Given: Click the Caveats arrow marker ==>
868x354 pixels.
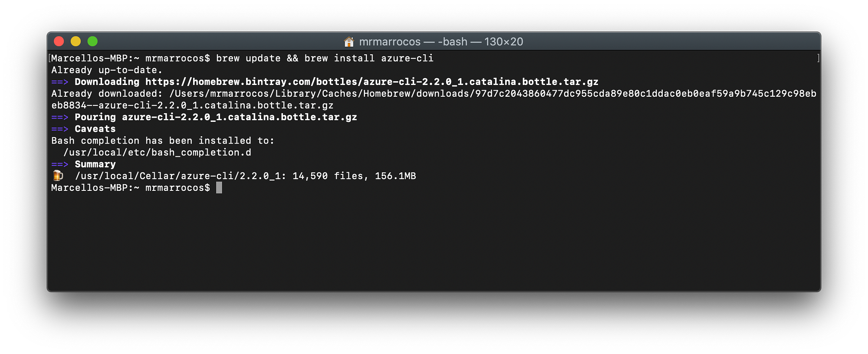Looking at the screenshot, I should tap(59, 128).
